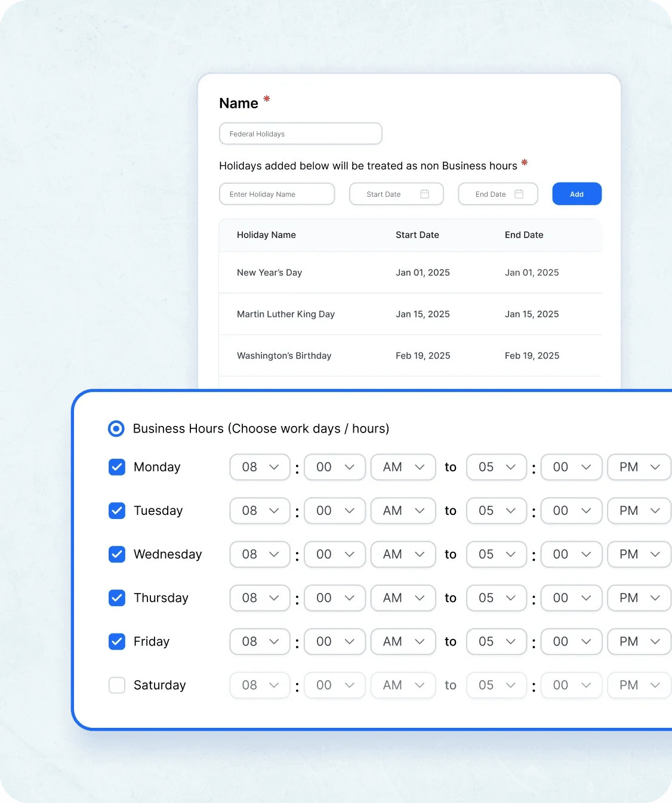
Task: Click the calendar icon in Start Date field
Action: [x=424, y=194]
